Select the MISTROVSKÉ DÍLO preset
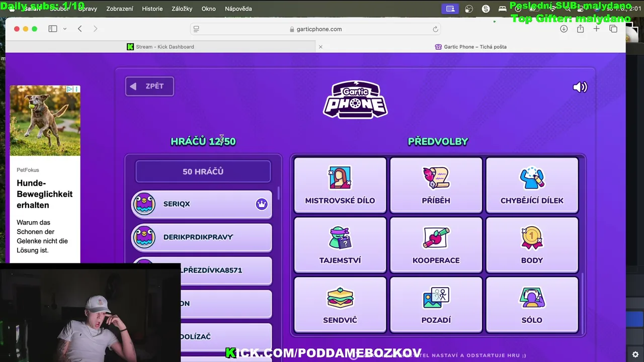 pyautogui.click(x=340, y=185)
